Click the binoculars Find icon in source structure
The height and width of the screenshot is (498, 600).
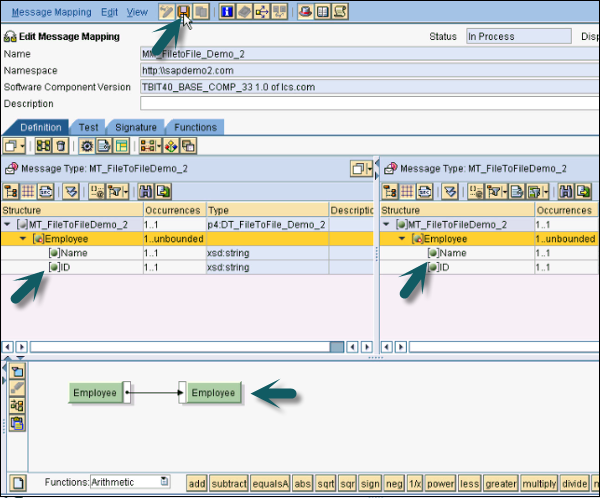click(146, 191)
